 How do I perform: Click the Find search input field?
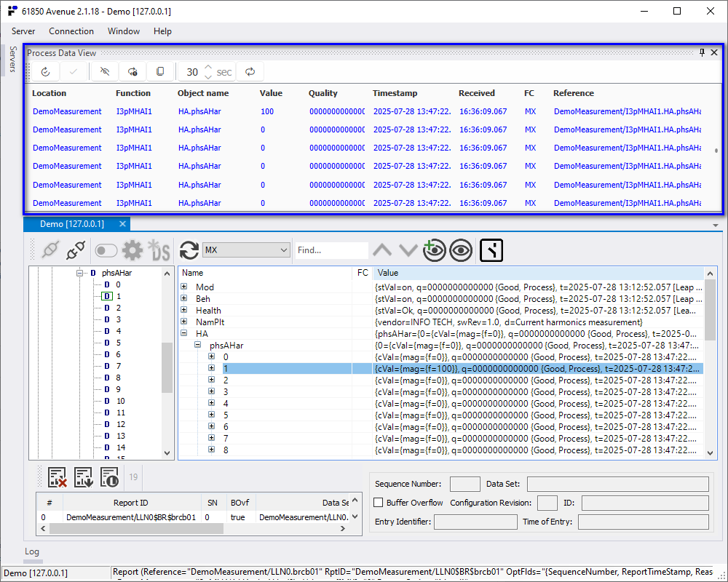331,250
